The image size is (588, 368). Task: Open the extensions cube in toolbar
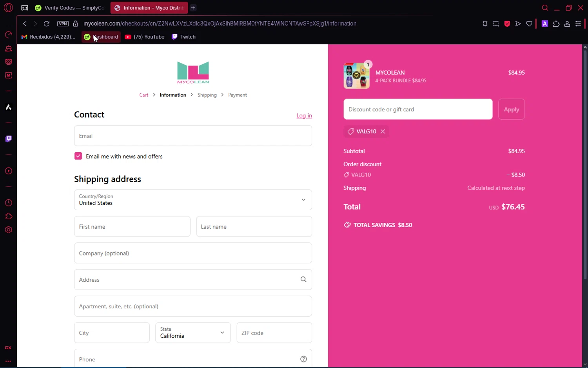click(556, 24)
